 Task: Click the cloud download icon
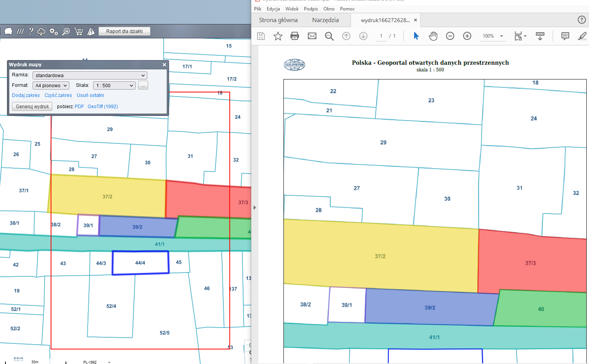(41, 32)
